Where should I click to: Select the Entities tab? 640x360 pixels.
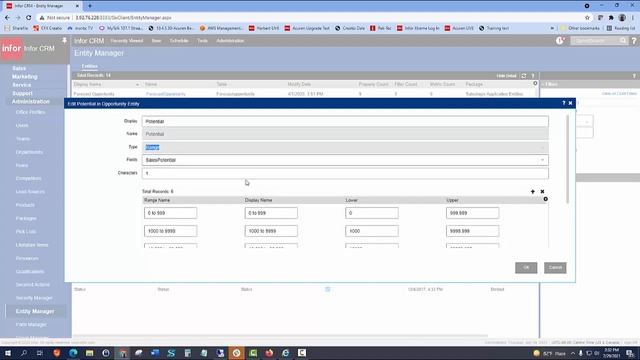[89, 66]
